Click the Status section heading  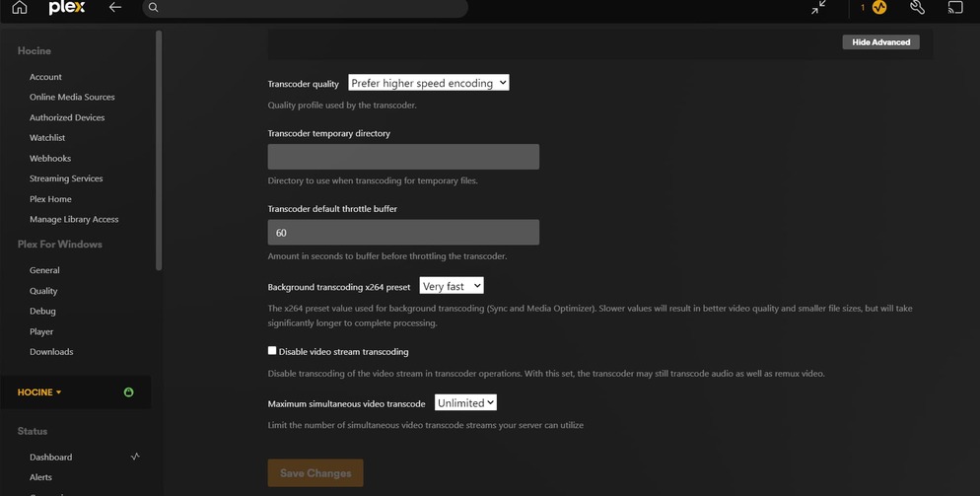(x=32, y=431)
